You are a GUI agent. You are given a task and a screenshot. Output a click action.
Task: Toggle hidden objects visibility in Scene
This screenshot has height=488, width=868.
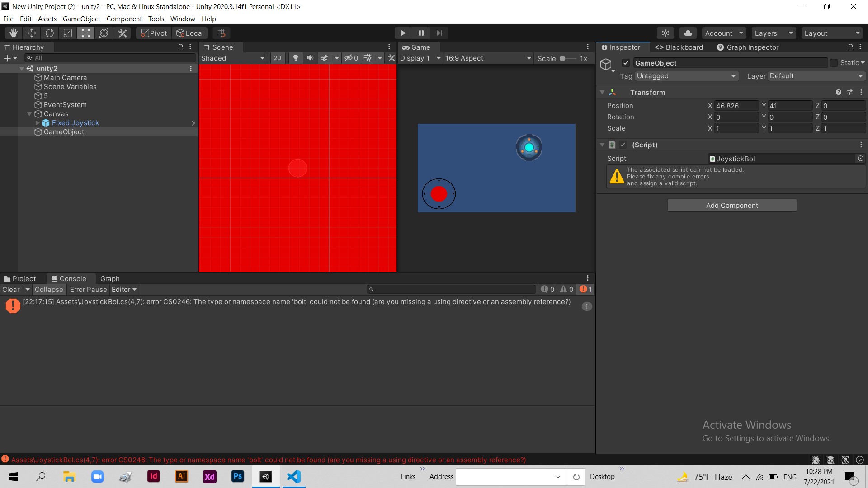(351, 58)
